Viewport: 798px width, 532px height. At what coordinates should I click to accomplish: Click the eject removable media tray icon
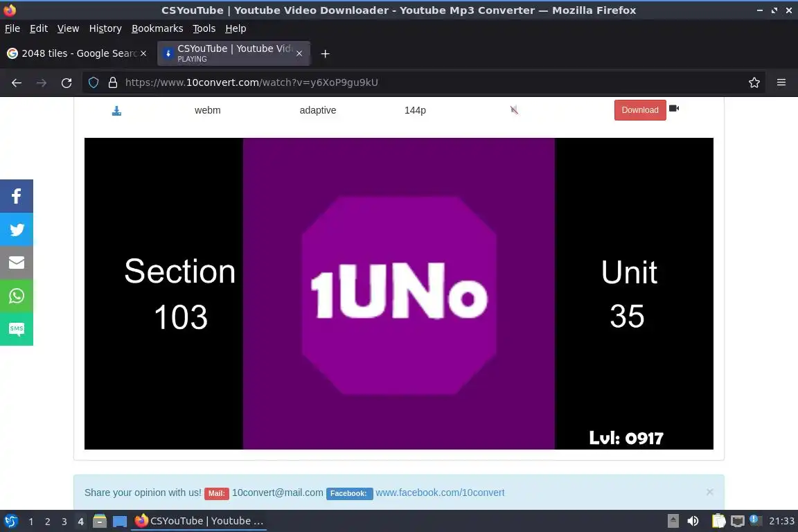coord(673,521)
